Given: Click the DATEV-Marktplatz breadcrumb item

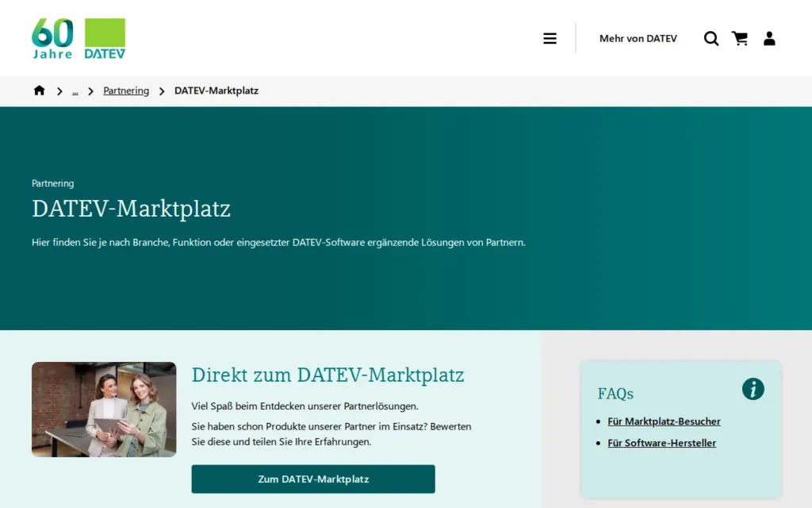Looking at the screenshot, I should [216, 90].
